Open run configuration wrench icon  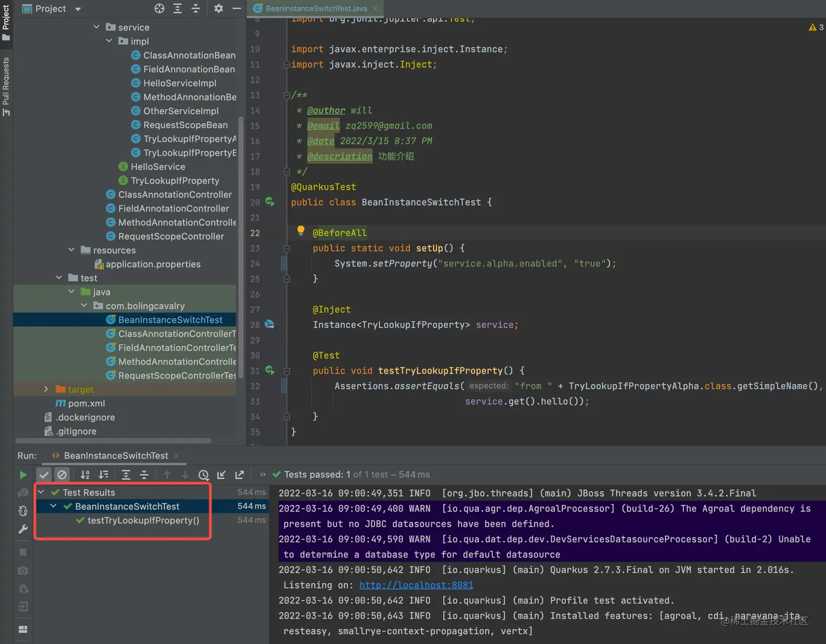click(x=23, y=529)
